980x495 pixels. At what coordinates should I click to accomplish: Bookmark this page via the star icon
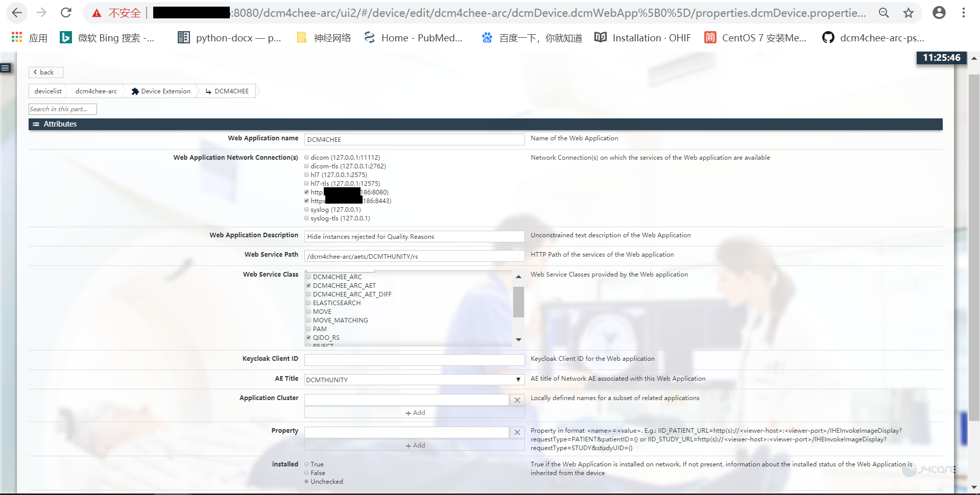coord(909,13)
